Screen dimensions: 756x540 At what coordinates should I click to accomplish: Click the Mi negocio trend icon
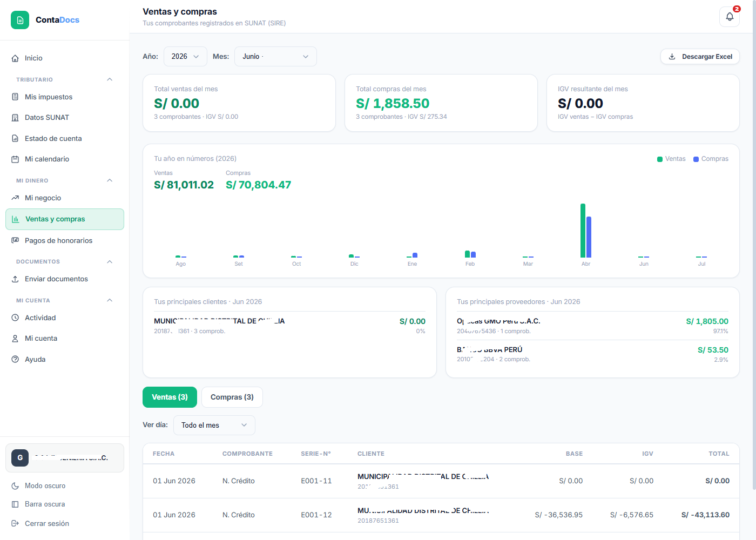(15, 198)
